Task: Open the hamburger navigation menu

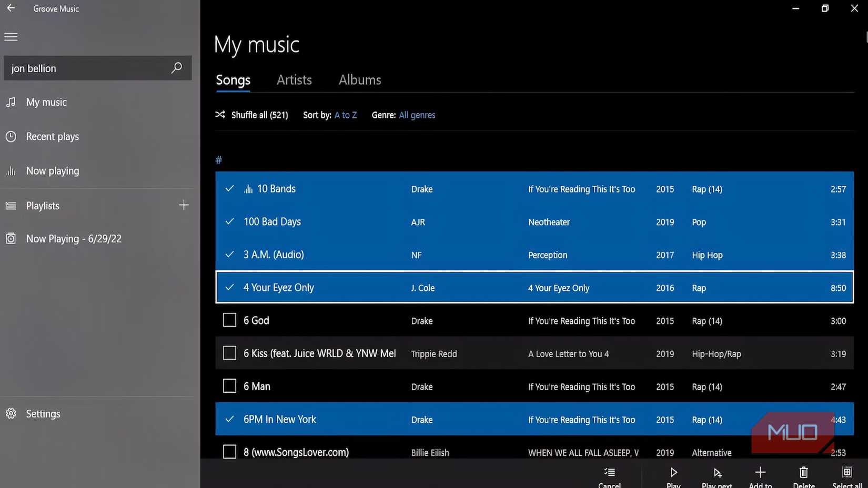Action: (11, 37)
